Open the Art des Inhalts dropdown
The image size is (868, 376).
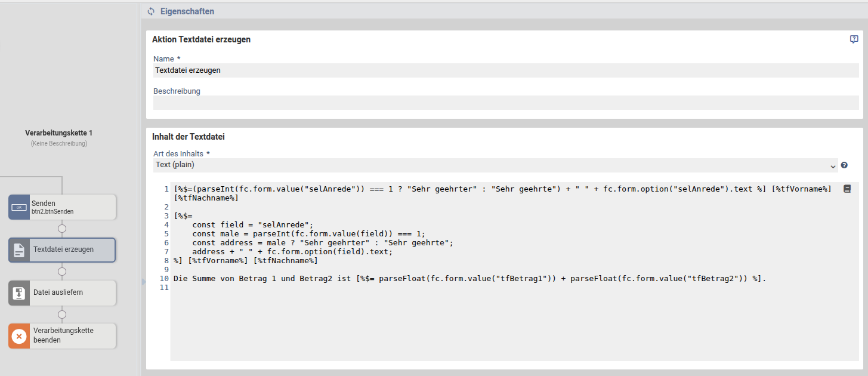coord(495,165)
